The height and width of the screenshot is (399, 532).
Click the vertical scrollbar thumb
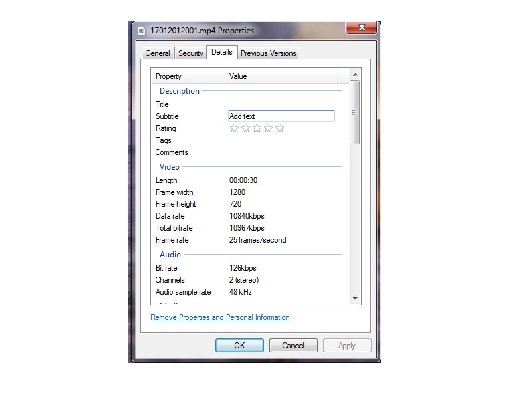(354, 112)
